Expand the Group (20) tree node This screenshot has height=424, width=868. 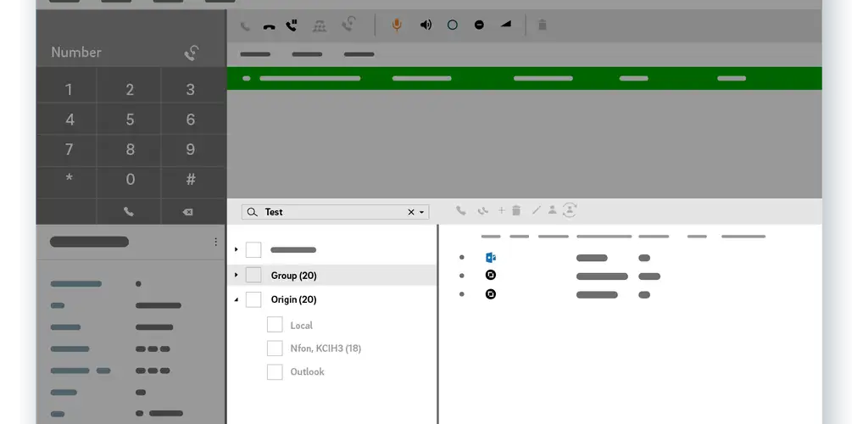pyautogui.click(x=236, y=275)
